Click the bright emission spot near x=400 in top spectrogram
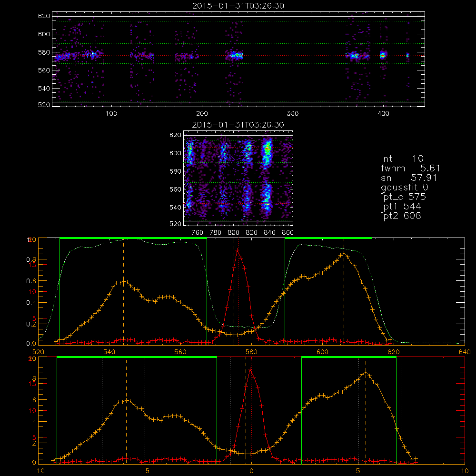Viewport: 476px width, 476px height. pyautogui.click(x=383, y=56)
